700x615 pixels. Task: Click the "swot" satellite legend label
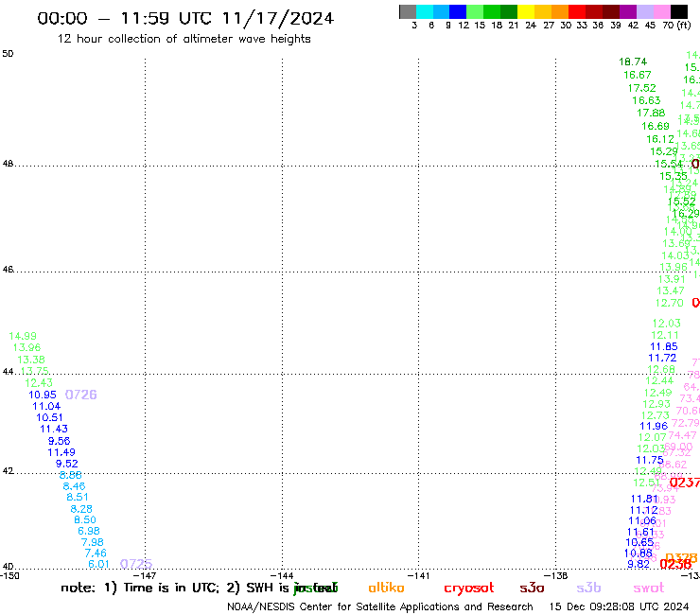(648, 589)
